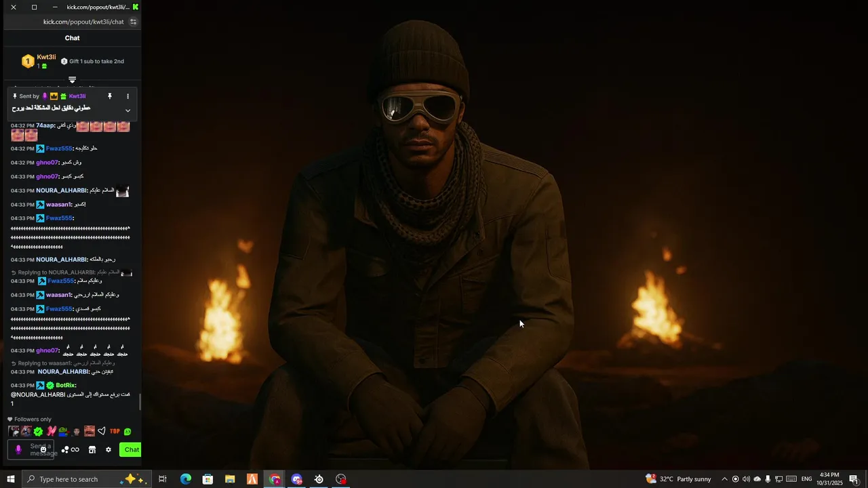This screenshot has width=868, height=488.
Task: Open Kwt3li sender name in pinned message
Action: click(x=77, y=96)
